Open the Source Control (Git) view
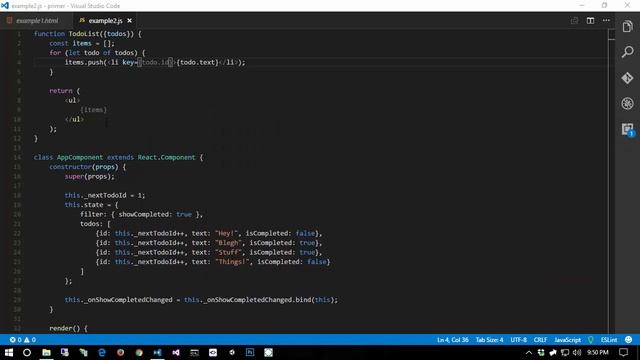The height and width of the screenshot is (360, 640). coord(627,78)
